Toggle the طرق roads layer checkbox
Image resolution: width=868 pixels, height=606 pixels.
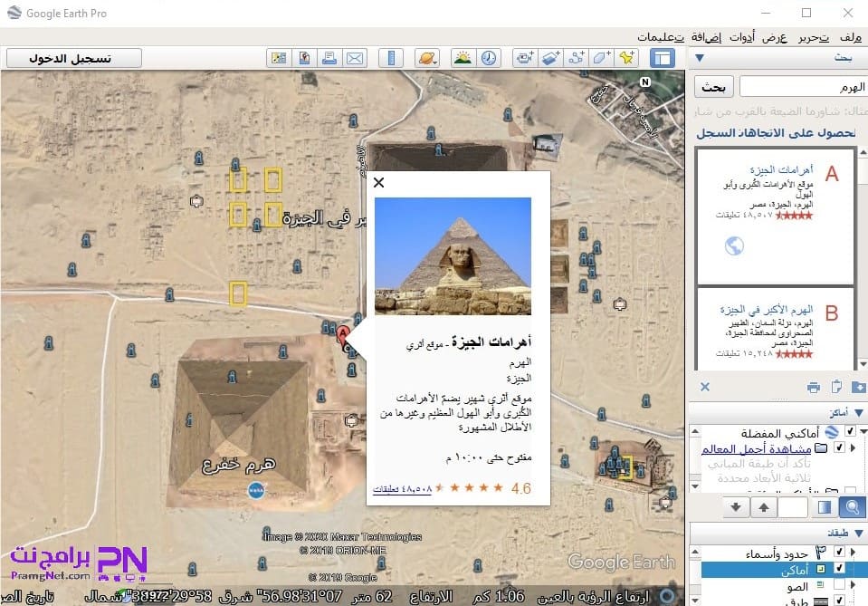tap(839, 601)
